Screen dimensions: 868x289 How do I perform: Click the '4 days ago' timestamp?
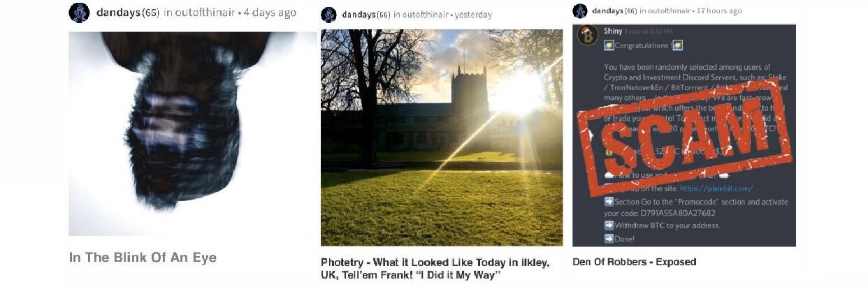pyautogui.click(x=268, y=13)
